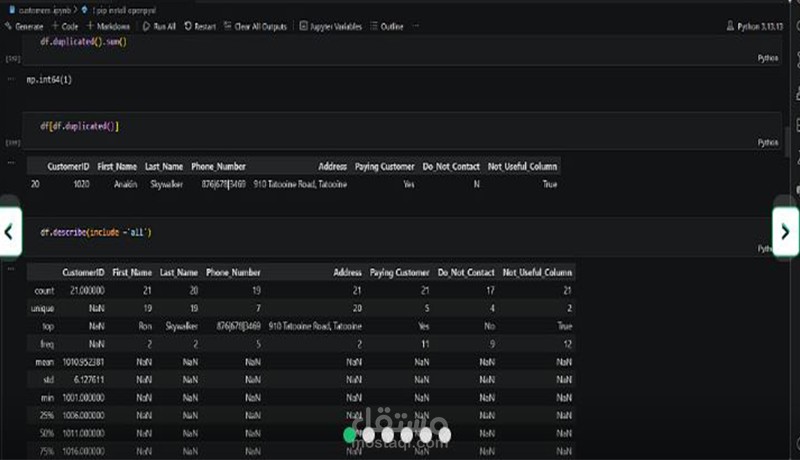Click the Generate toolbar button
800x460 pixels.
24,27
